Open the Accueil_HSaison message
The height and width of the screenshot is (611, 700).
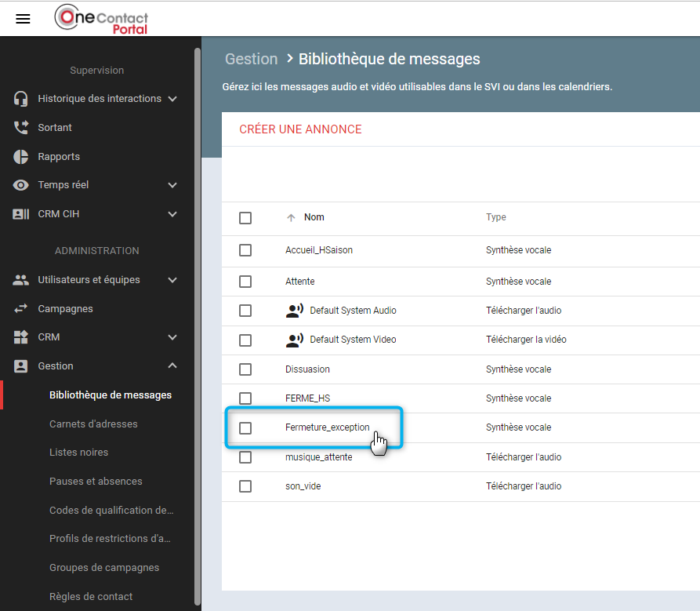(x=319, y=250)
